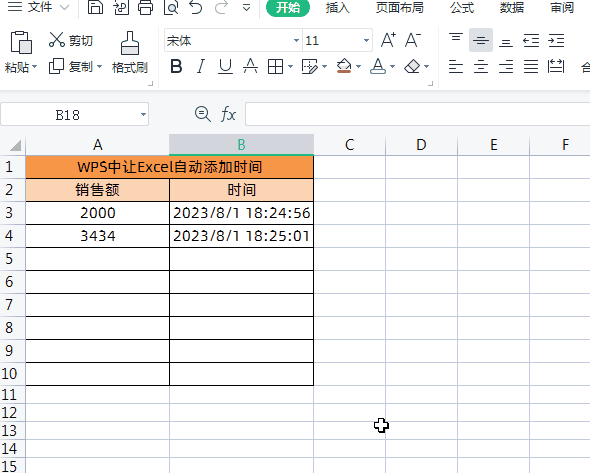The height and width of the screenshot is (473, 590).
Task: Click the cell style brush icon
Action: 310,67
